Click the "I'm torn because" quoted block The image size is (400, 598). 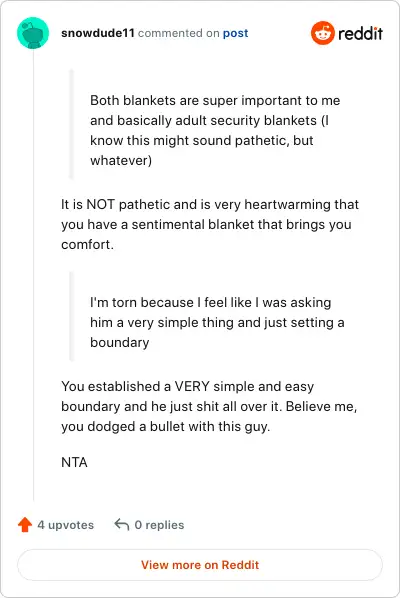pyautogui.click(x=217, y=322)
